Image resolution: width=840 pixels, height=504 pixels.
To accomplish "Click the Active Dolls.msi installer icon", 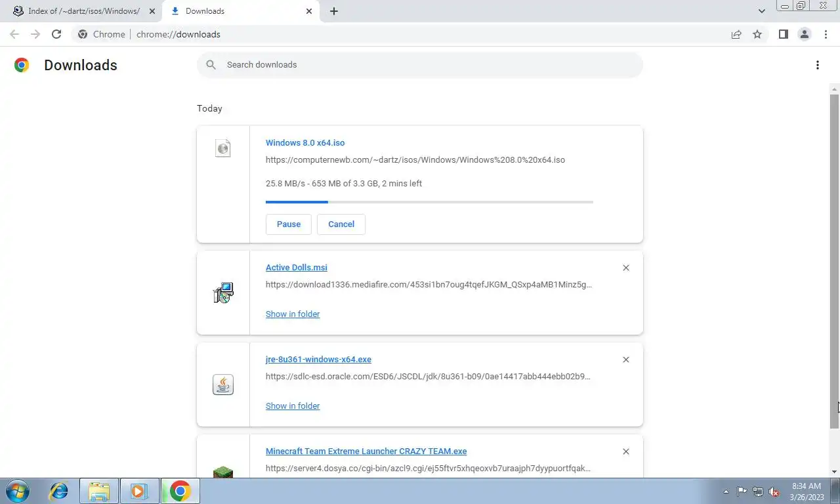I will [x=223, y=293].
